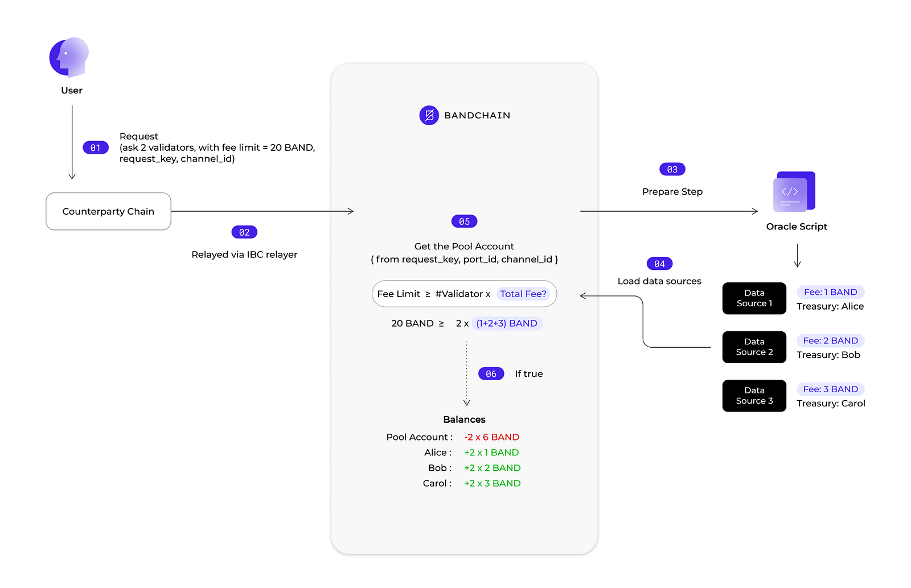Click the "Treasury: Carol" text

[x=831, y=404]
